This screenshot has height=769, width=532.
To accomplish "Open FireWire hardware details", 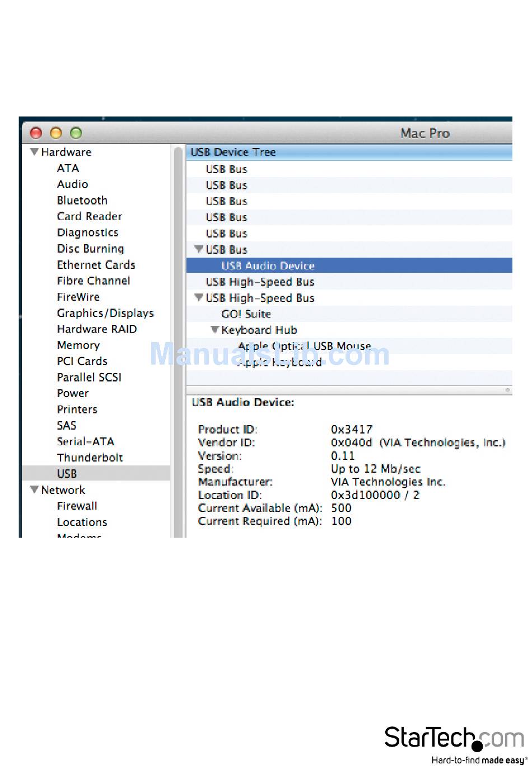I will pos(78,297).
